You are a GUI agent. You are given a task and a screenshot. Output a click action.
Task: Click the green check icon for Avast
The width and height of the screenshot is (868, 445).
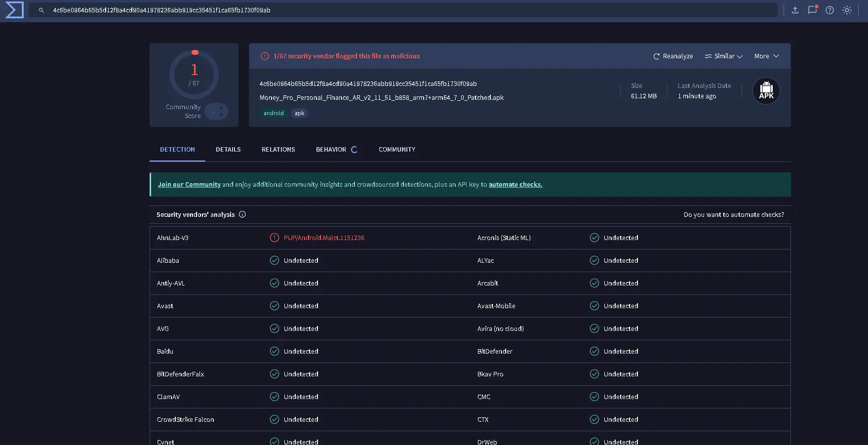coord(275,306)
